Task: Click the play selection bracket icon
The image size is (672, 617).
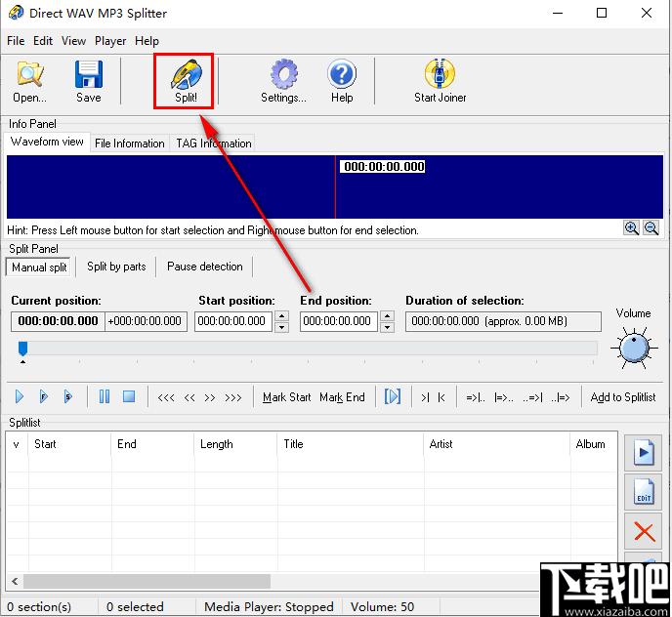Action: click(393, 396)
